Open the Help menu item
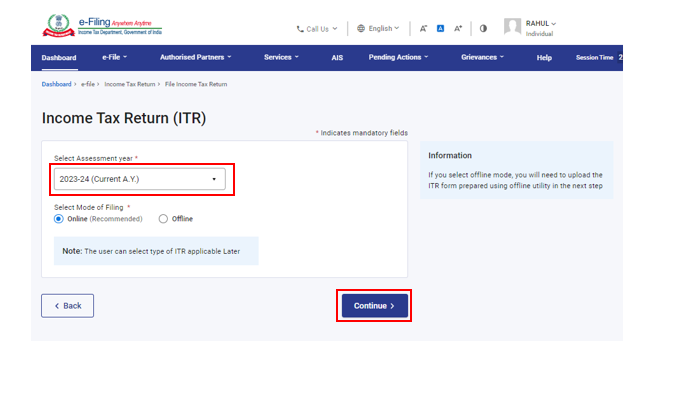The image size is (690, 395). click(x=544, y=58)
